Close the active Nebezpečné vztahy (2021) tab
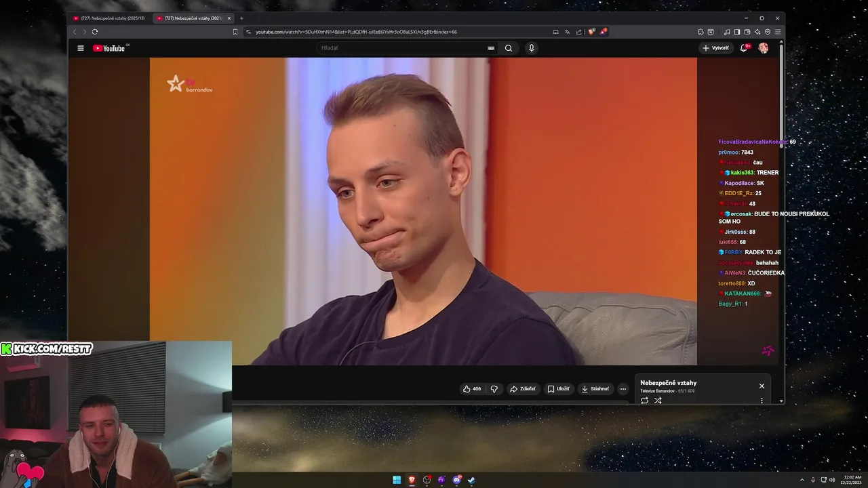This screenshot has height=488, width=868. [x=229, y=18]
